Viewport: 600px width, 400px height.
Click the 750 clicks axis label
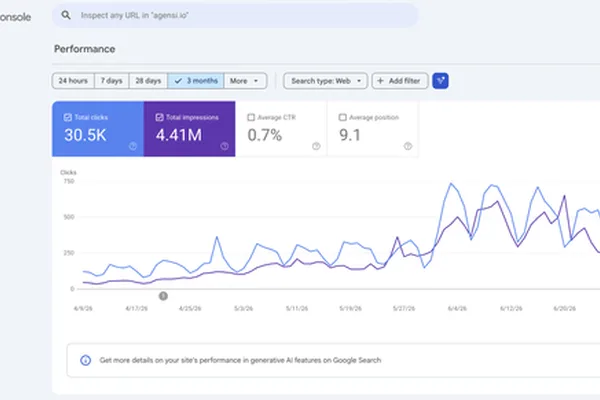pos(69,181)
